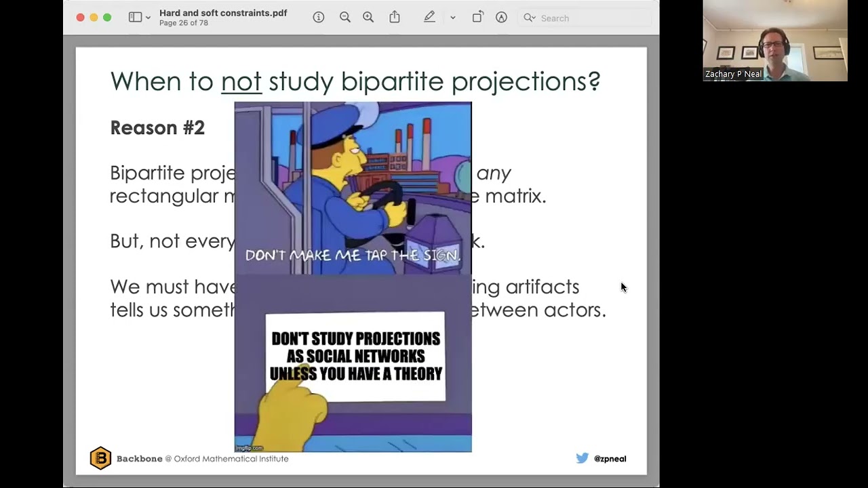The image size is (868, 488).
Task: Expand highlight style dropdown arrow
Action: [452, 18]
